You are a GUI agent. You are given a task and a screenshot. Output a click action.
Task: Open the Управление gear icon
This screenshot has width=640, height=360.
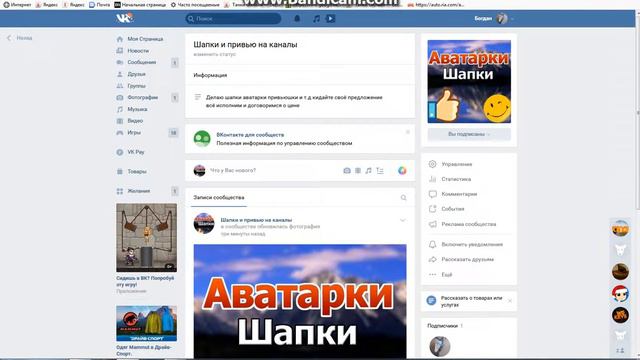coord(433,164)
